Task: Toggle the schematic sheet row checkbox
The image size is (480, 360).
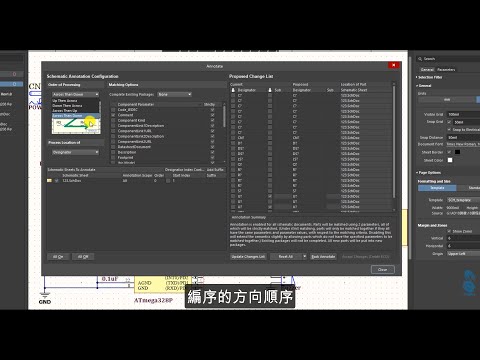Action: click(x=56, y=180)
